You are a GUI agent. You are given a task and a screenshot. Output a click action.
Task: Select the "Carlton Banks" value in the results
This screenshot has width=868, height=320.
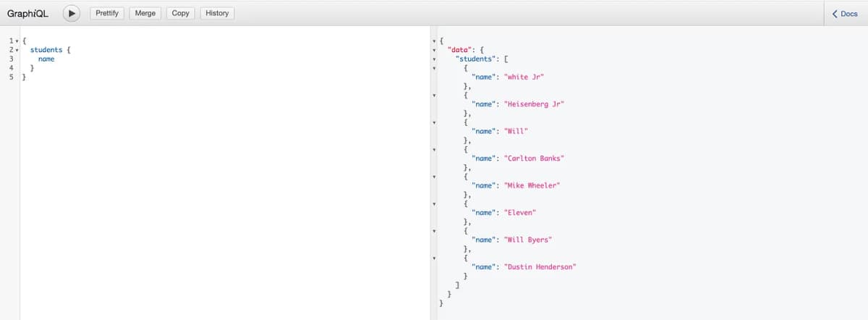pos(534,159)
